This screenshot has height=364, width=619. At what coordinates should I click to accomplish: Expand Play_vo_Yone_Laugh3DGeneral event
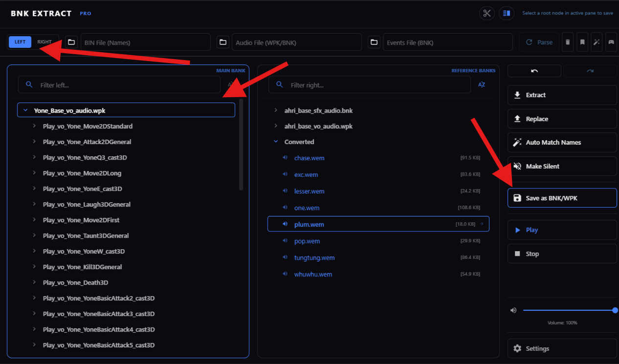tap(34, 204)
